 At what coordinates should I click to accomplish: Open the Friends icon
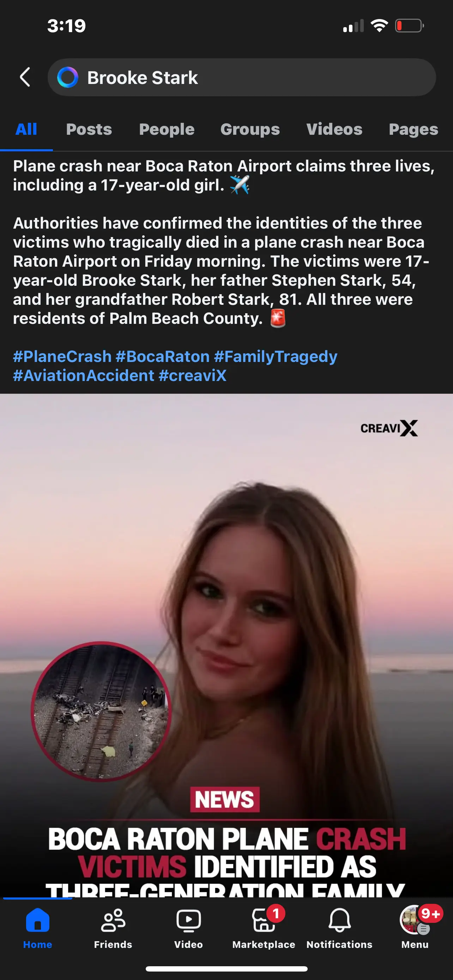pyautogui.click(x=113, y=920)
